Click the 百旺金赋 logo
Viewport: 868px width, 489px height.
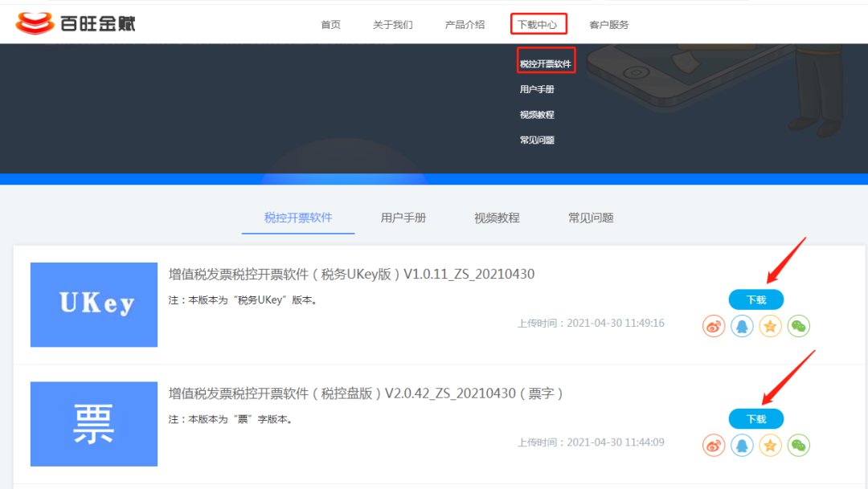point(76,23)
